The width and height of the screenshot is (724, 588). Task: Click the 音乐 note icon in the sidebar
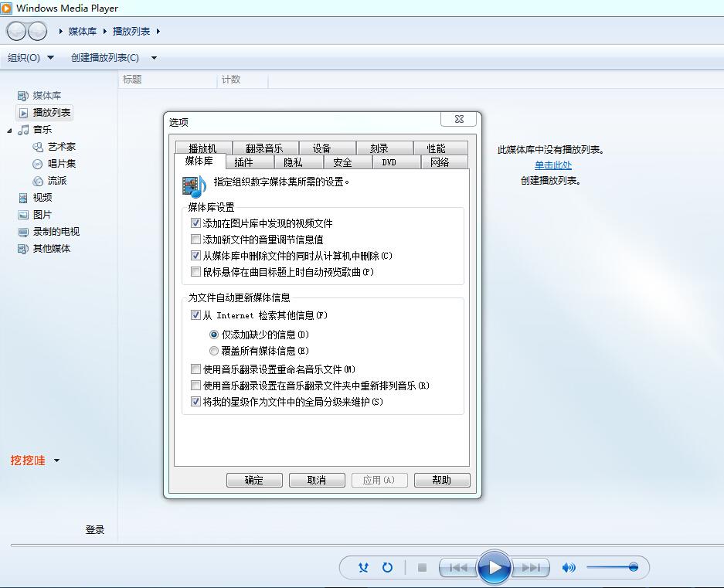(23, 130)
